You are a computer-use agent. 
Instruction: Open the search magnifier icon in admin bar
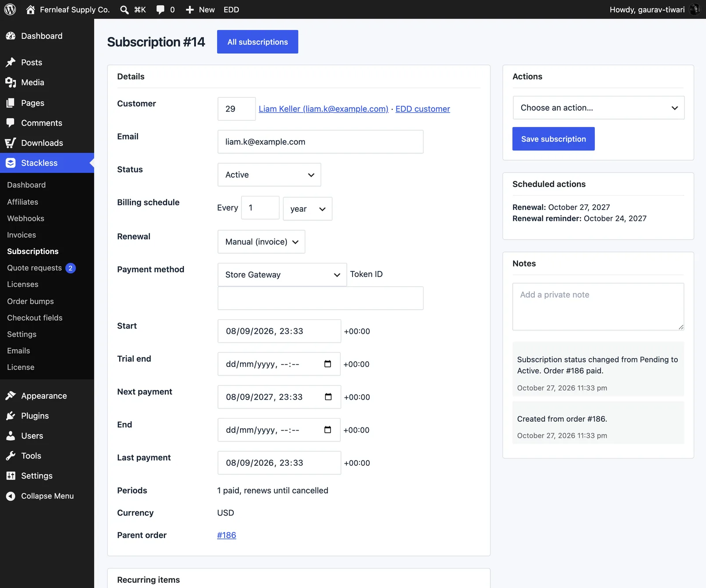(x=124, y=10)
